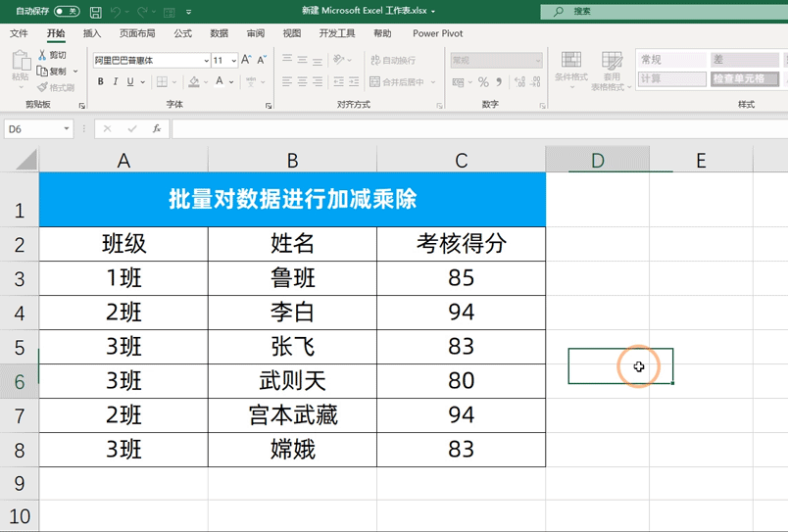
Task: Click the Undo arrow icon
Action: tap(116, 12)
